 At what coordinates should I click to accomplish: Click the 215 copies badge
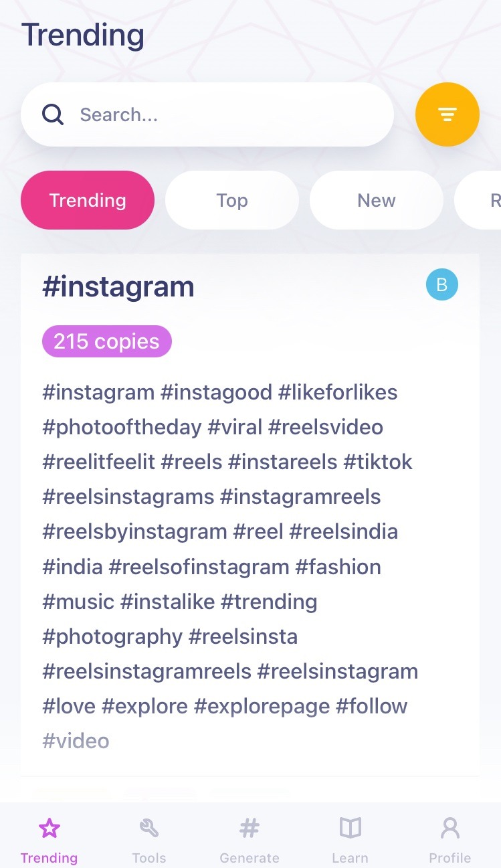pos(106,341)
